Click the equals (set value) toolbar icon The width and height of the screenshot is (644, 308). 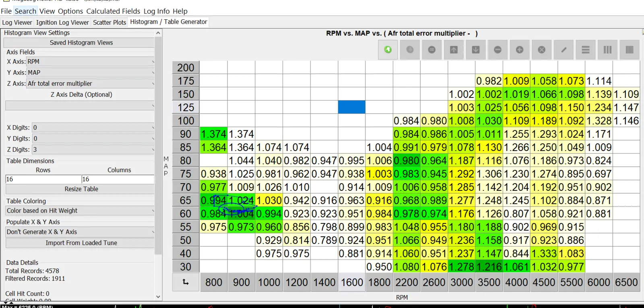tap(432, 50)
